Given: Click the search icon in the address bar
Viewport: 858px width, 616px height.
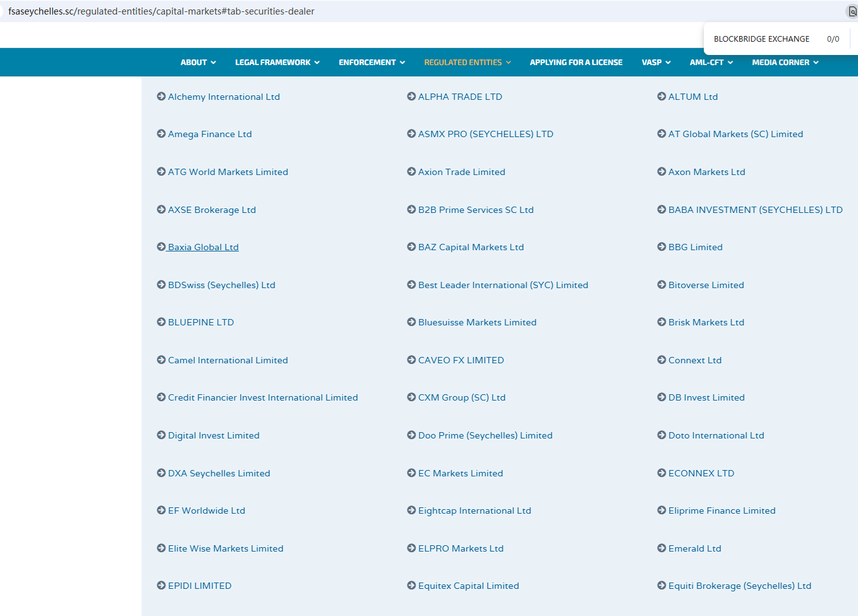Looking at the screenshot, I should click(852, 11).
